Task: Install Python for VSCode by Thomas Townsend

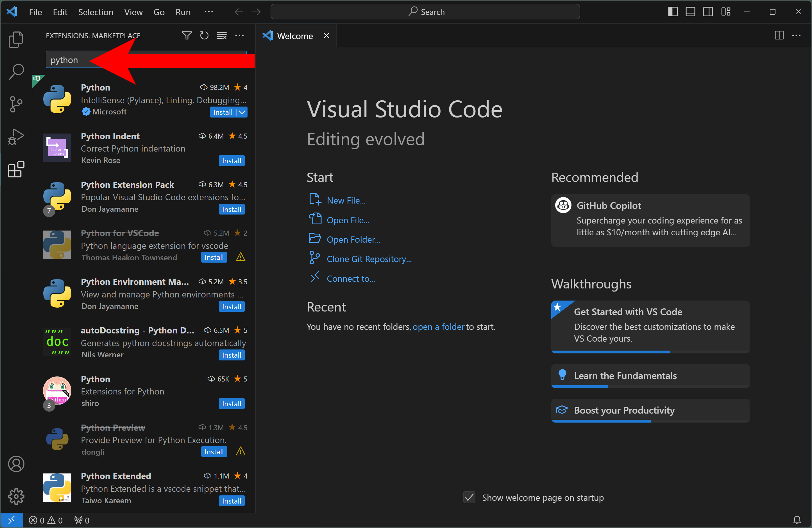Action: pyautogui.click(x=214, y=257)
